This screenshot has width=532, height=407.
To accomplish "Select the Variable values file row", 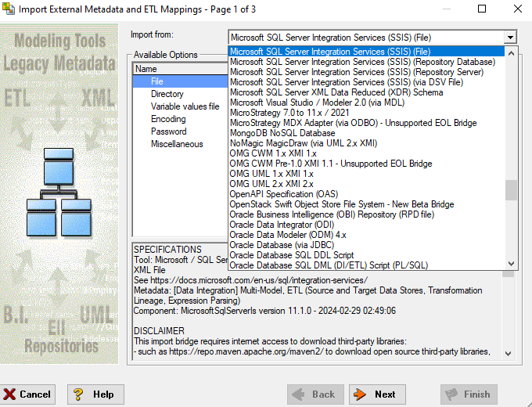I will coord(181,106).
